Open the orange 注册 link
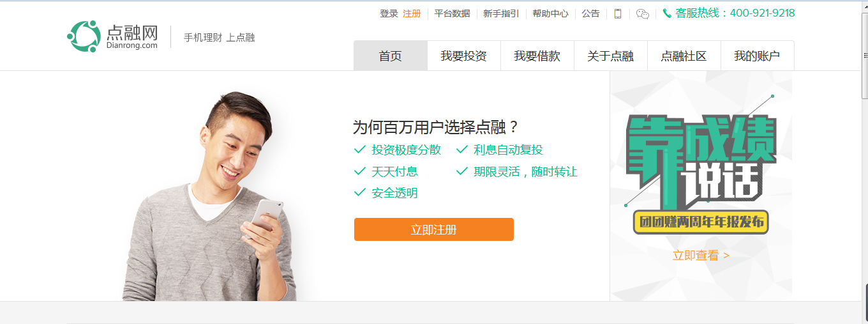The height and width of the screenshot is (324, 868). [412, 13]
